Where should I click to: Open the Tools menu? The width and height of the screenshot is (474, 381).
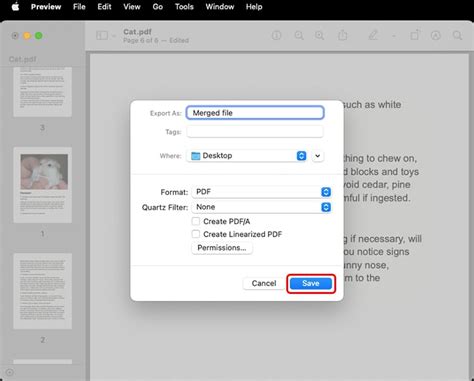tap(184, 7)
